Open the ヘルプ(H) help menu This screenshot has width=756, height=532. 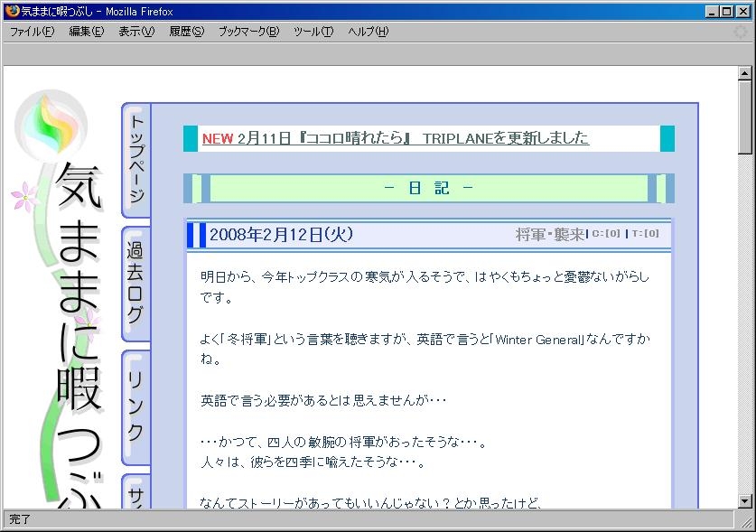point(369,32)
